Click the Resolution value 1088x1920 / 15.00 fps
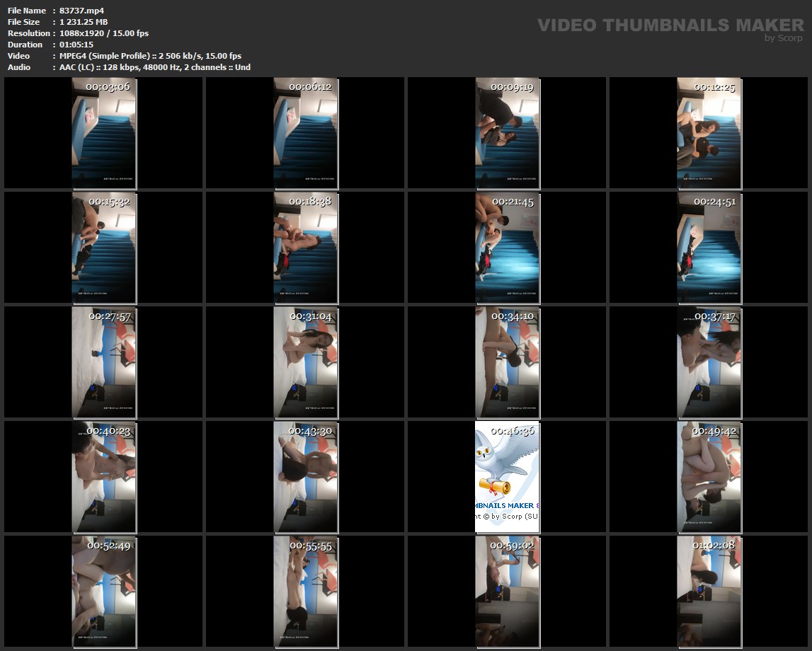Viewport: 812px width, 651px height. pyautogui.click(x=104, y=33)
